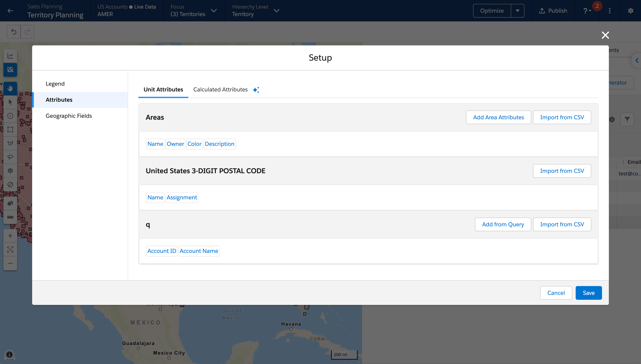Go back with the left arrow
Screen dimensions: 641x364
tap(10, 11)
